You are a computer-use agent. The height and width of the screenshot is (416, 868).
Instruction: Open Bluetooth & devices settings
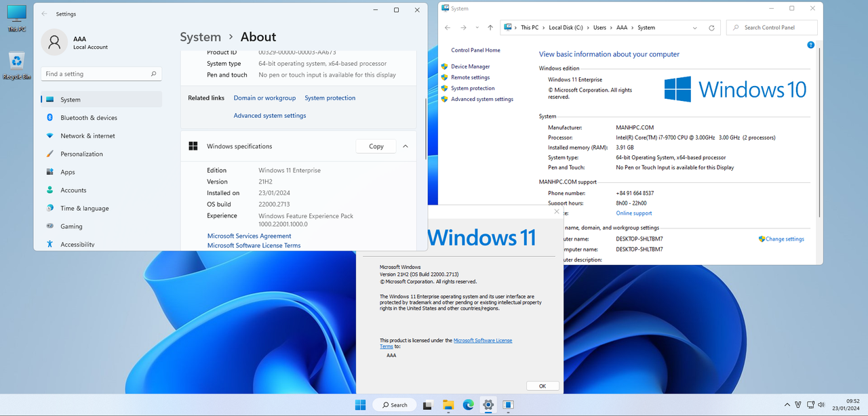click(x=102, y=118)
